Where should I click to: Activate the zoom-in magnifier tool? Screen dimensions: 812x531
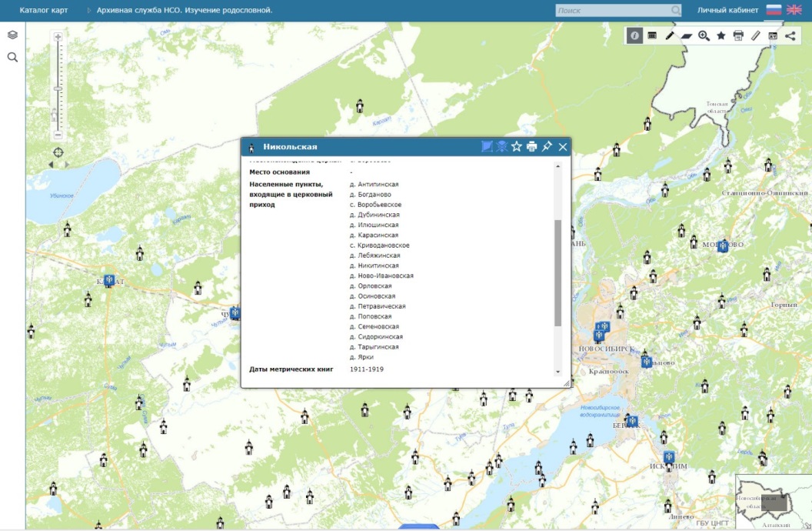tap(704, 35)
